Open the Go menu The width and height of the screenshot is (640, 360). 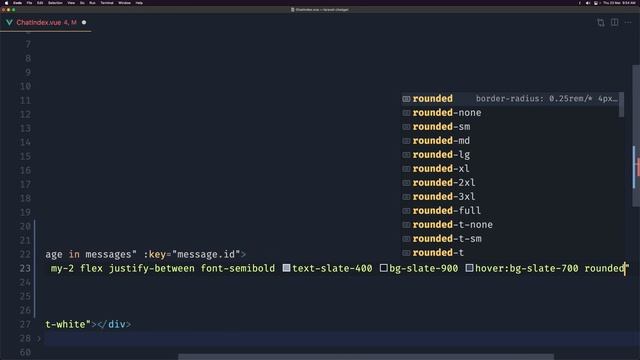point(82,3)
